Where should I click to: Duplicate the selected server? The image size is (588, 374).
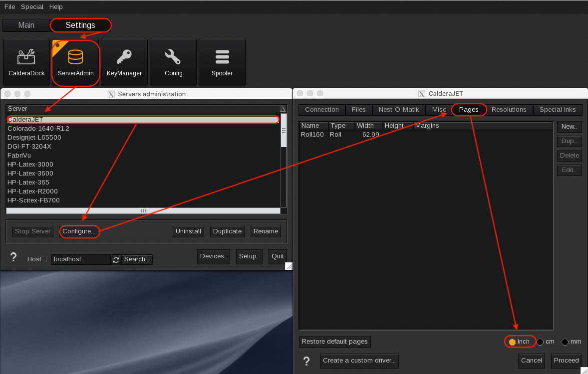pos(227,231)
